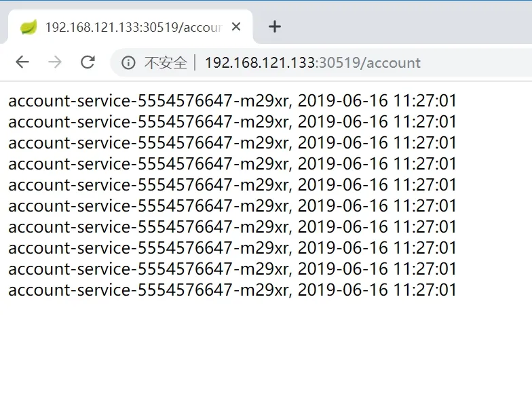Open a new tab with the plus button
Viewport: 532px width, 394px height.
[x=274, y=27]
